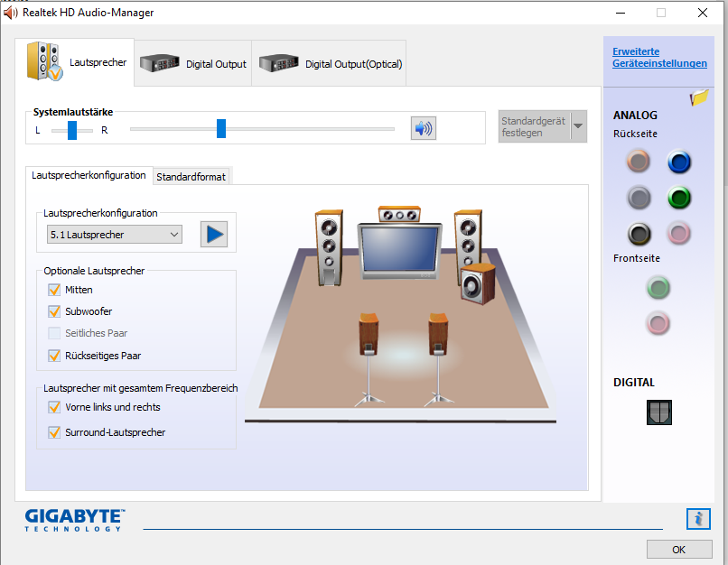Switch to the Lautsprecher device tab
Viewport: 728px width, 565px height.
pyautogui.click(x=75, y=62)
